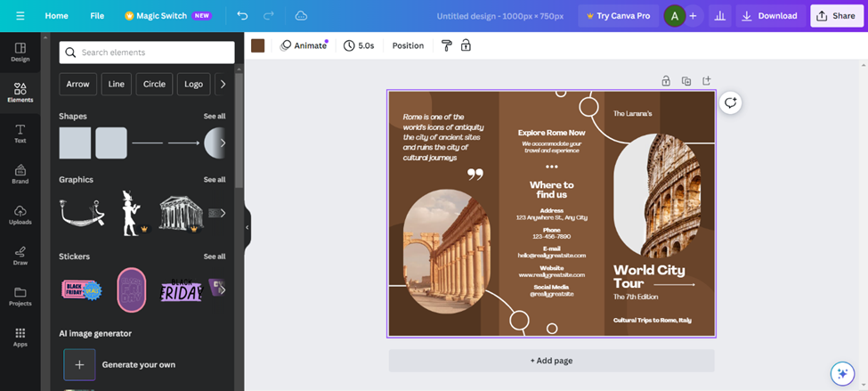Click the search magnifier icon
The image size is (868, 391).
(x=70, y=53)
